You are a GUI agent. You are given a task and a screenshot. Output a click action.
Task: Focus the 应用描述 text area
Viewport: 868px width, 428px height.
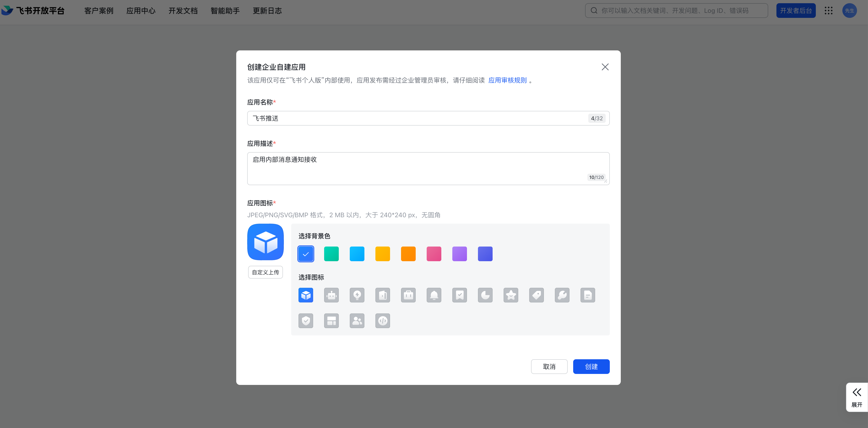428,169
